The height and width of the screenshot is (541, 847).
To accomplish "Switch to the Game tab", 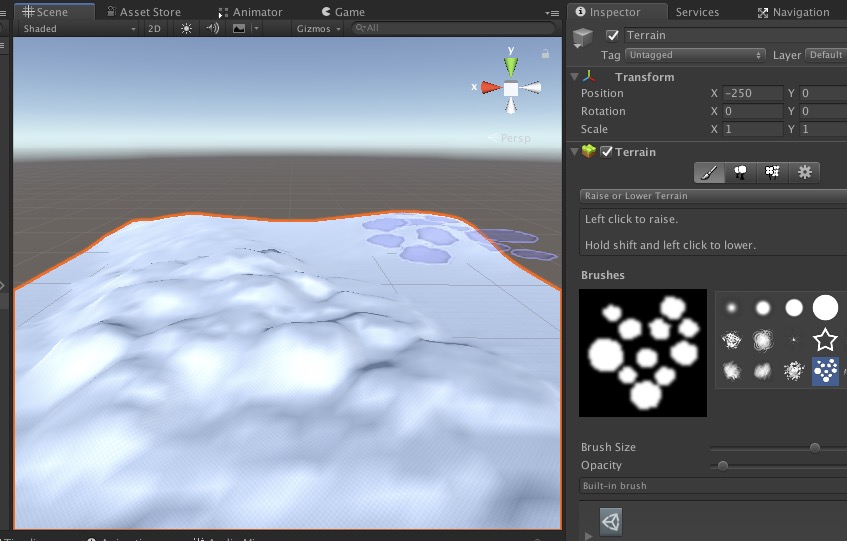I will pyautogui.click(x=343, y=12).
